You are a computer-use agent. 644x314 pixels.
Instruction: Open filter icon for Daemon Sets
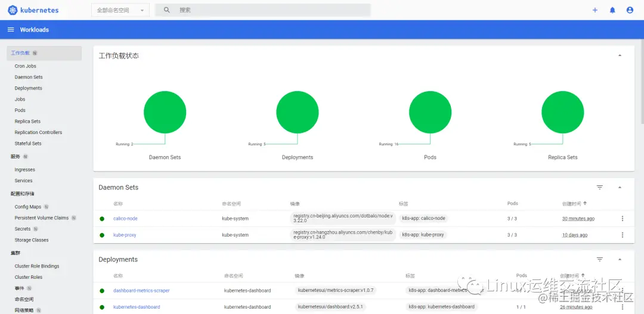(x=600, y=187)
